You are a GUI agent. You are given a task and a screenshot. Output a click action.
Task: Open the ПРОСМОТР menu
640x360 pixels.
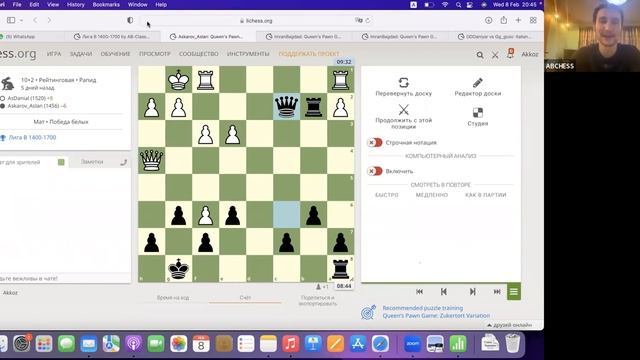155,54
